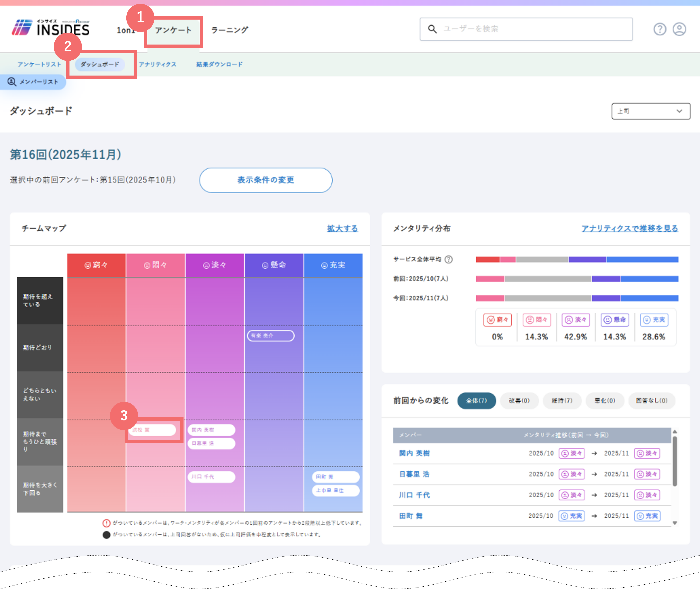Open 川口 千代 in the change table
700x589 pixels.
click(414, 495)
